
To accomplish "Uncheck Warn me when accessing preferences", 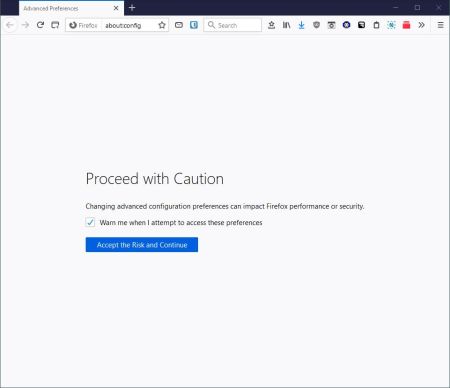I will point(90,222).
